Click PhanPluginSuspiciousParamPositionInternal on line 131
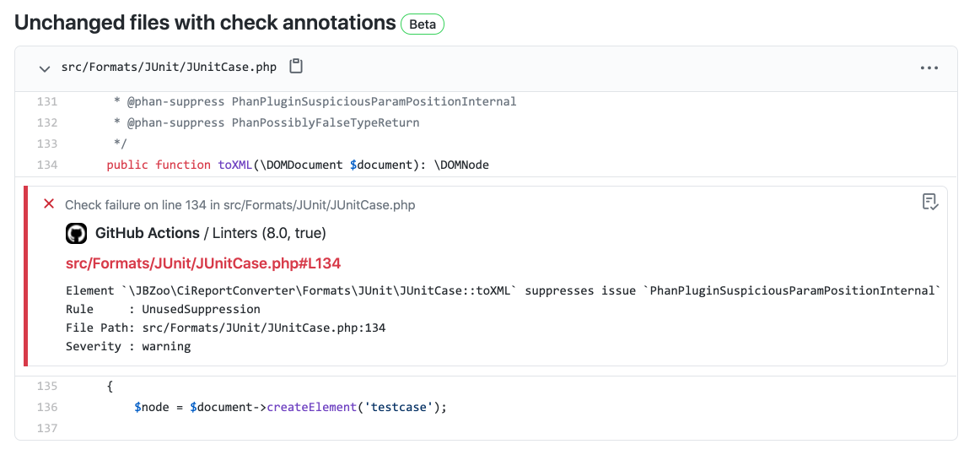The image size is (980, 455). (x=374, y=101)
